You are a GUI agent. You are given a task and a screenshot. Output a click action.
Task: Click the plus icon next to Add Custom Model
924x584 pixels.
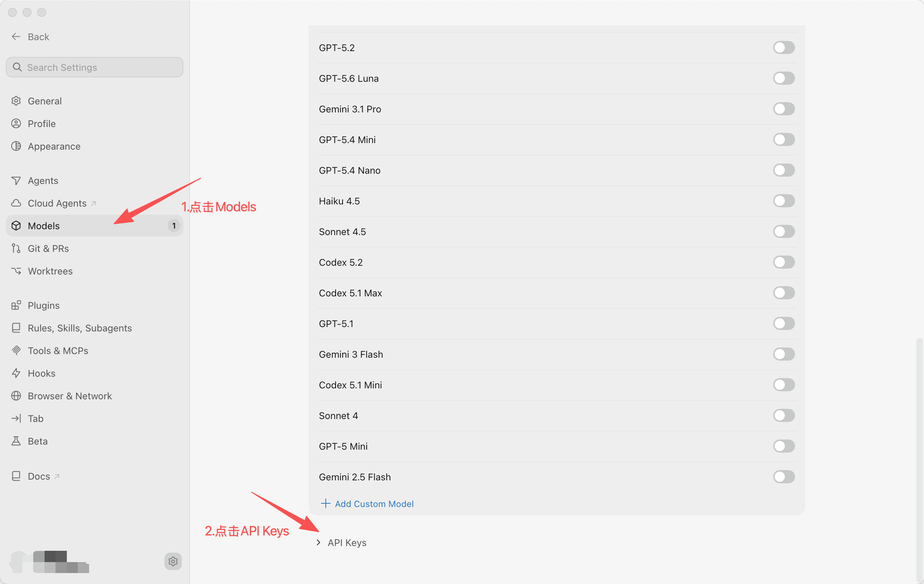point(325,503)
